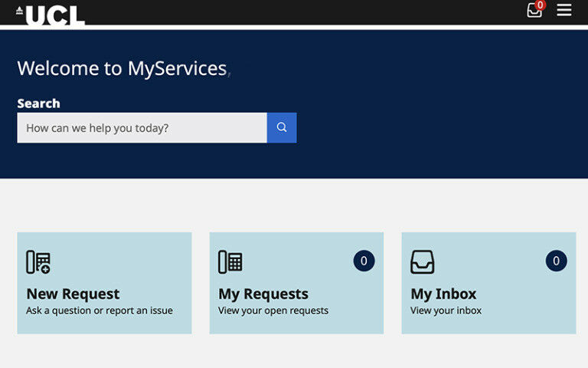Click the My Requests count badge
Screen dimensions: 588x368
click(x=364, y=261)
